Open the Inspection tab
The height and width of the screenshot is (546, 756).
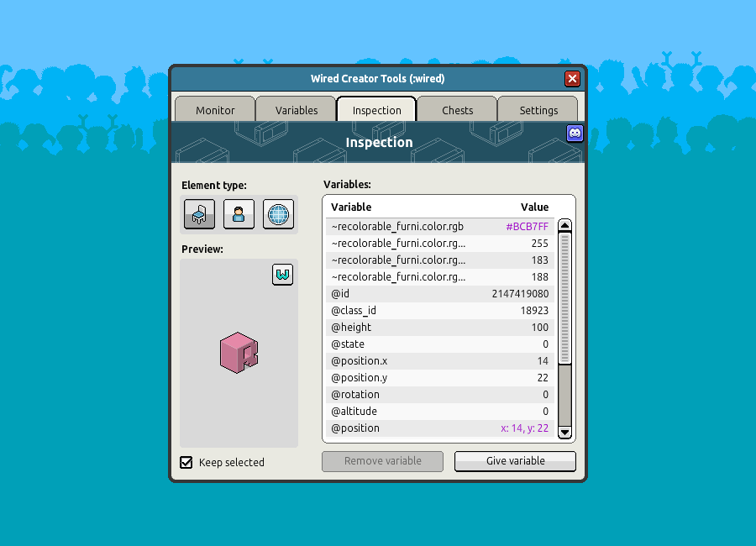click(376, 110)
